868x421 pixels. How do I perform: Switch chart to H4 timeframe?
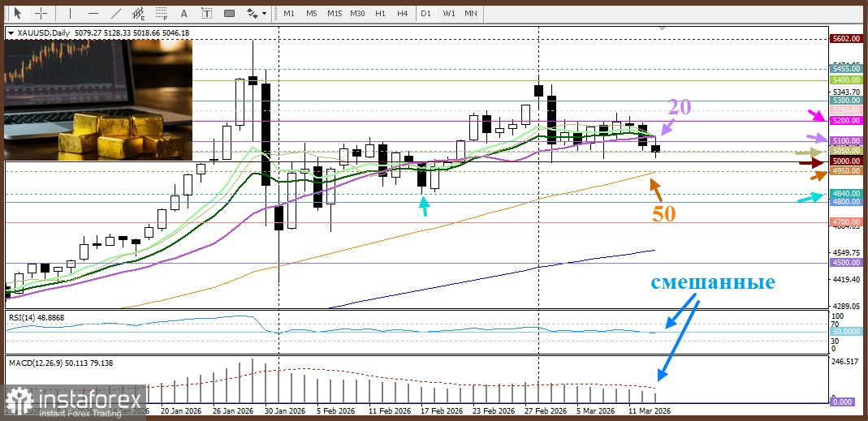tap(402, 13)
